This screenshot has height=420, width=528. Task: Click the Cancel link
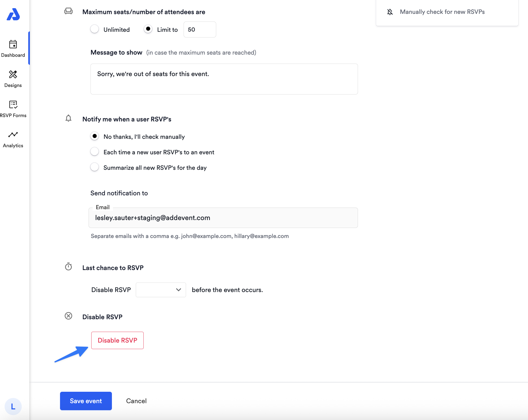136,401
